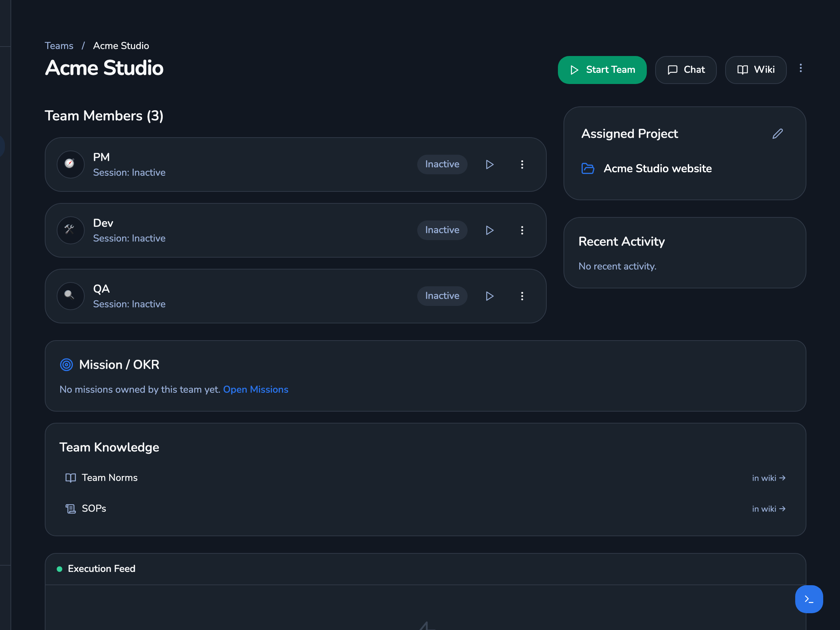
Task: Click the PM compass avatar
Action: 71,164
